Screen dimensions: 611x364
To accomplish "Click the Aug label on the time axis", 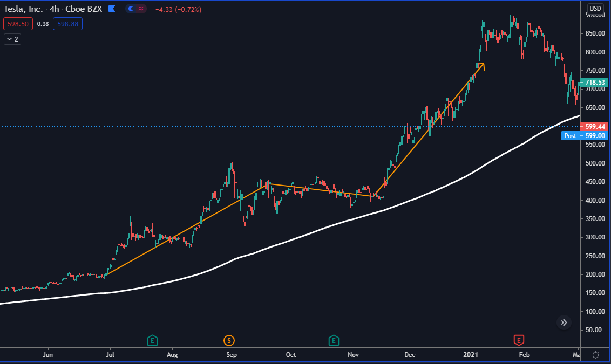I will [172, 355].
